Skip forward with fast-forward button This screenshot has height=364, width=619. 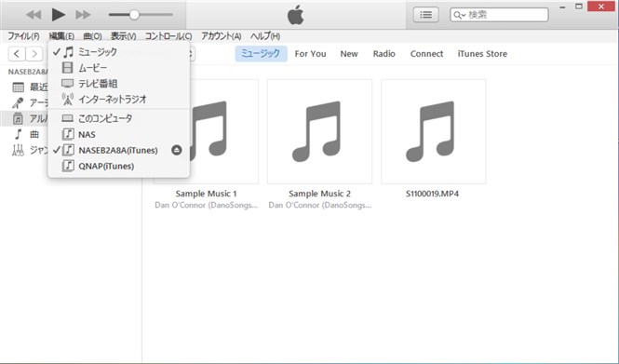(83, 15)
